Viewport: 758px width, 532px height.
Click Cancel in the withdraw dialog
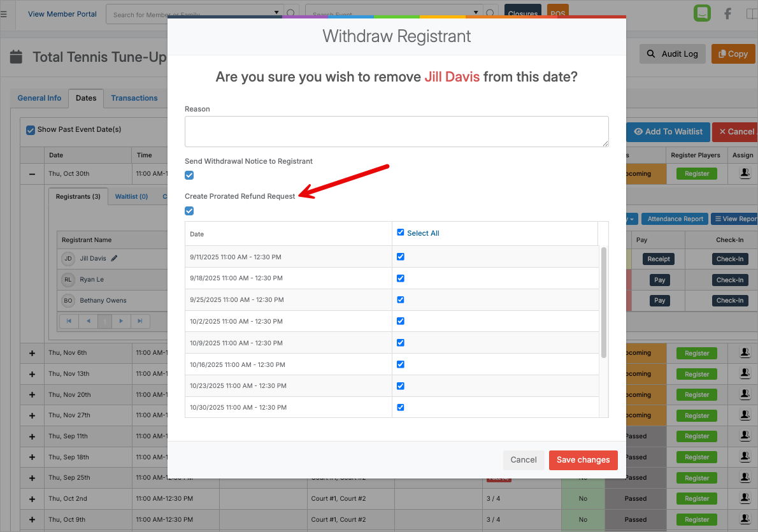[524, 460]
